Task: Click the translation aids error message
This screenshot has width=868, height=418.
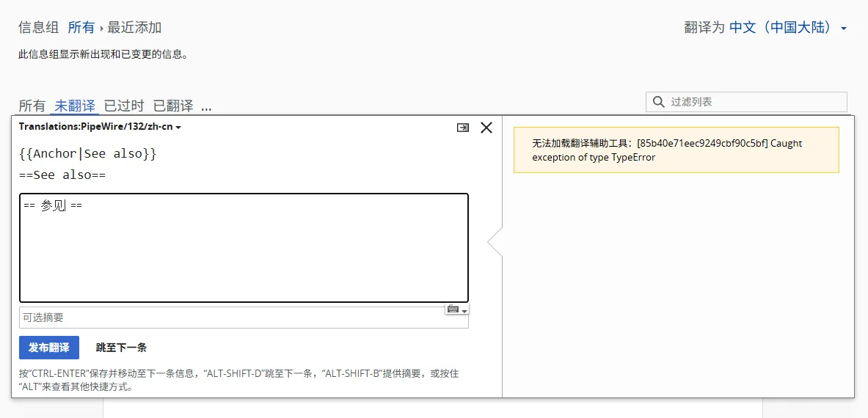Action: pyautogui.click(x=676, y=150)
